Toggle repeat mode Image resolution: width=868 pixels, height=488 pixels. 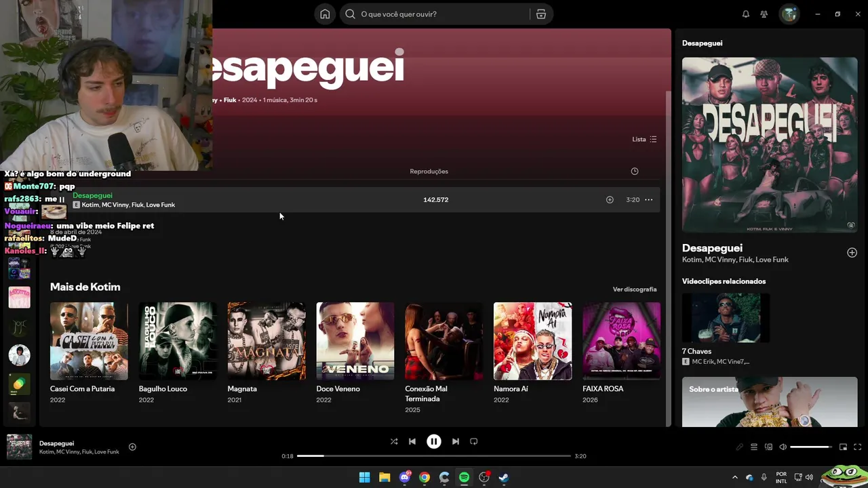click(x=474, y=441)
